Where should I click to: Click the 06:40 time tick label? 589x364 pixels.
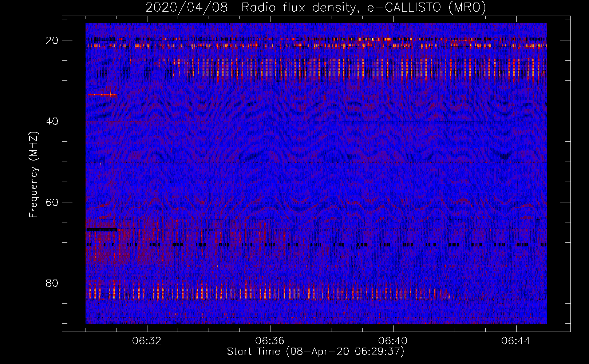(393, 341)
